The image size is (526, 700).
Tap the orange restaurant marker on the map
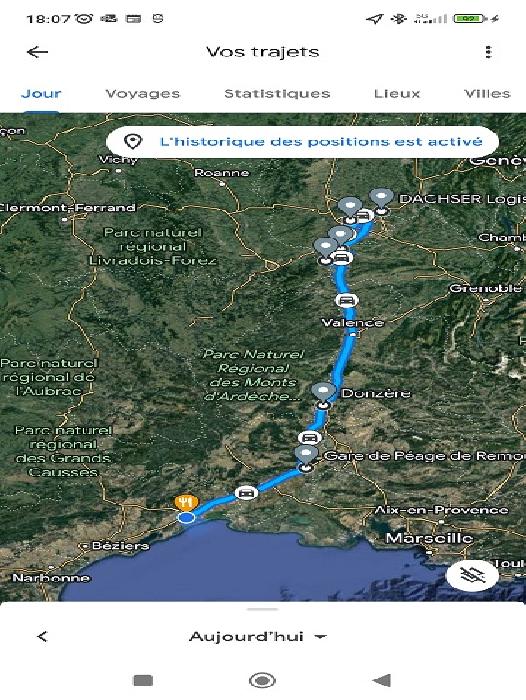click(x=186, y=503)
